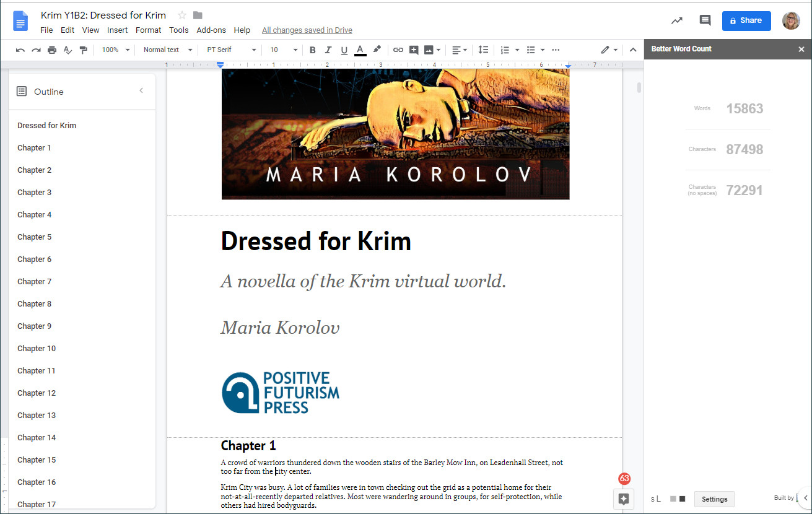
Task: Open paragraph style Normal text dropdown
Action: point(168,50)
